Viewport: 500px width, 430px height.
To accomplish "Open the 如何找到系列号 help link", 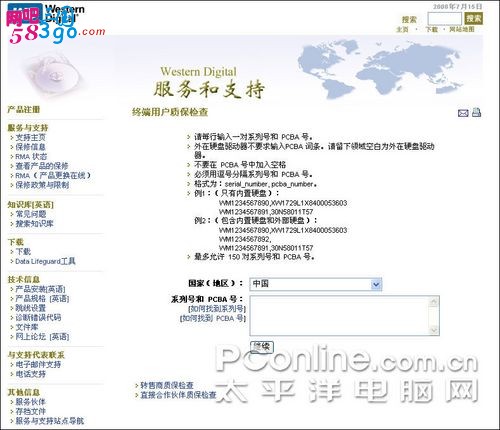I will (217, 309).
